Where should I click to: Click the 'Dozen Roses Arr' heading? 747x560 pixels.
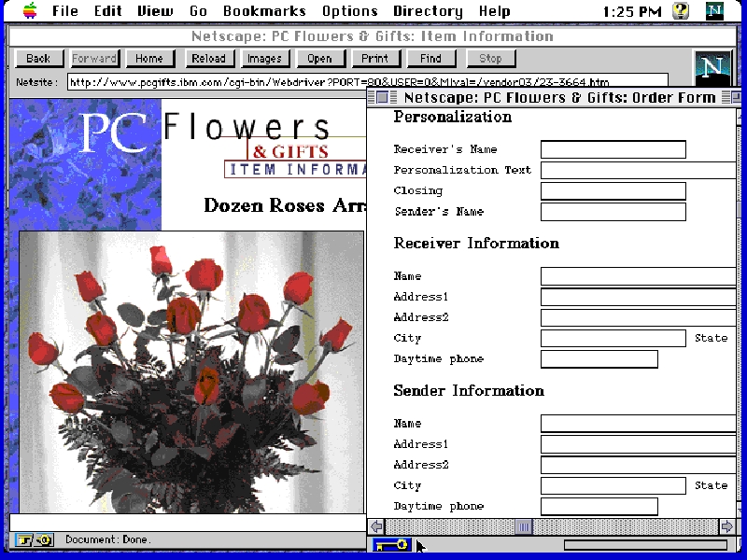pos(285,205)
